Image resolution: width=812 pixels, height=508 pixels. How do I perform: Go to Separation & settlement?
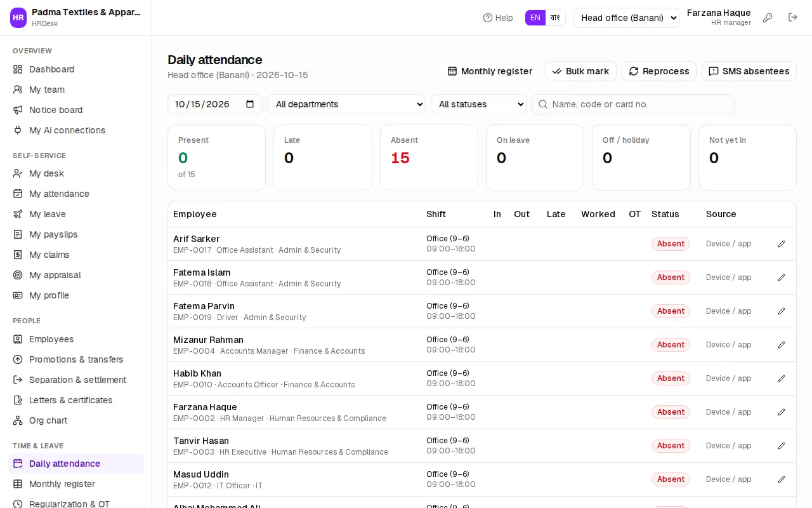click(76, 380)
